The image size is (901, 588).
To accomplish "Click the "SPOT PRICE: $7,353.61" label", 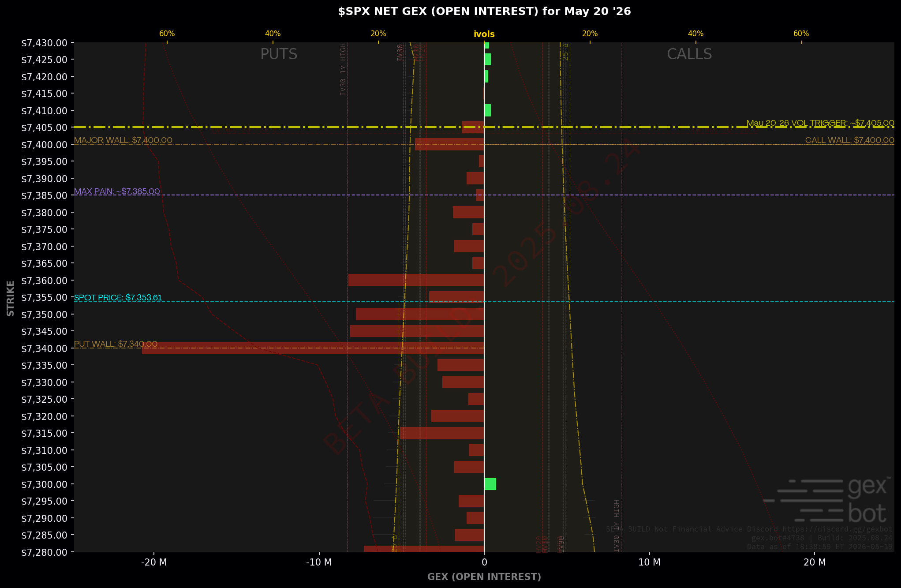I will (x=118, y=298).
